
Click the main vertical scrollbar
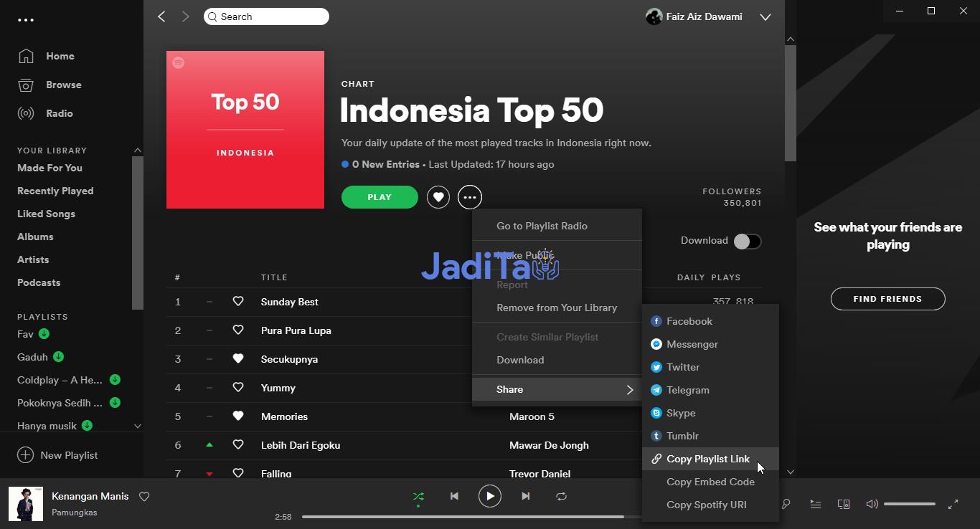[x=791, y=103]
